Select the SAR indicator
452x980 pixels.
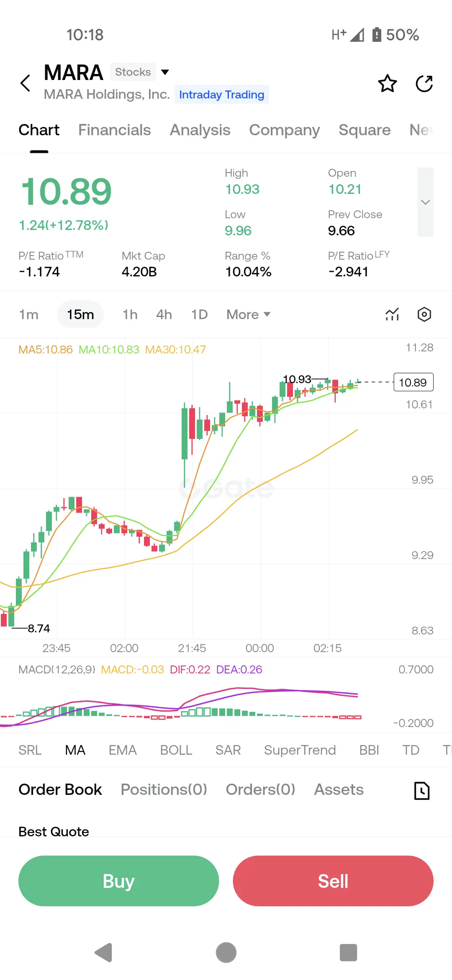click(x=228, y=750)
